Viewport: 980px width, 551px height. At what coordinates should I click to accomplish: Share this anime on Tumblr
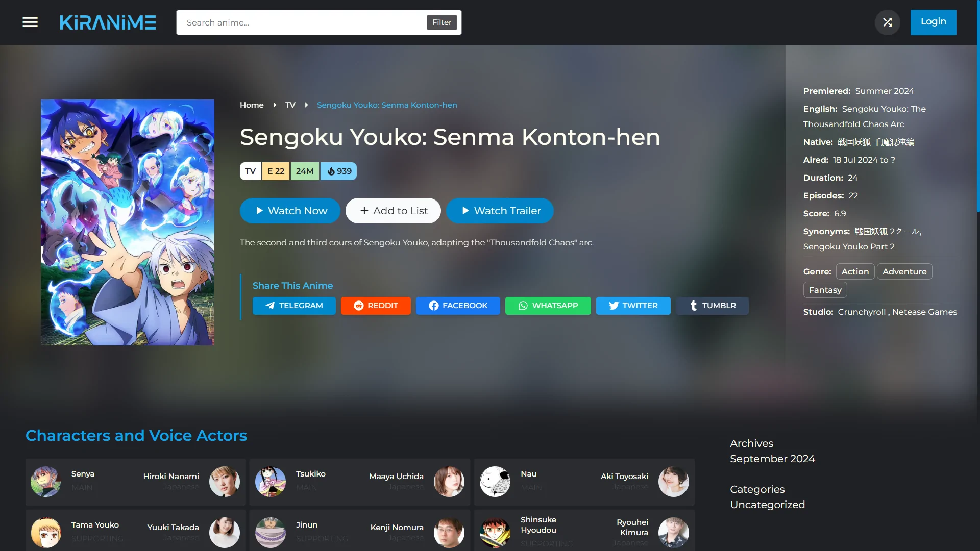[712, 306]
